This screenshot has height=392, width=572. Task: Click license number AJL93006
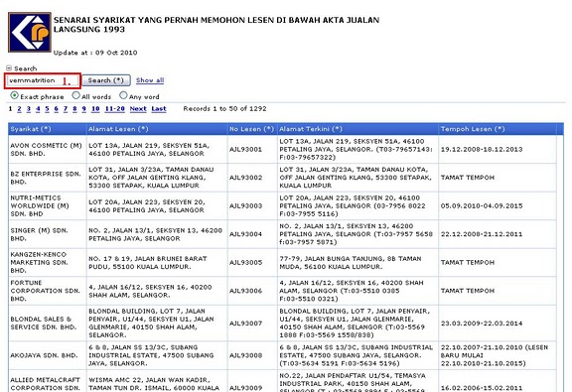coord(246,291)
